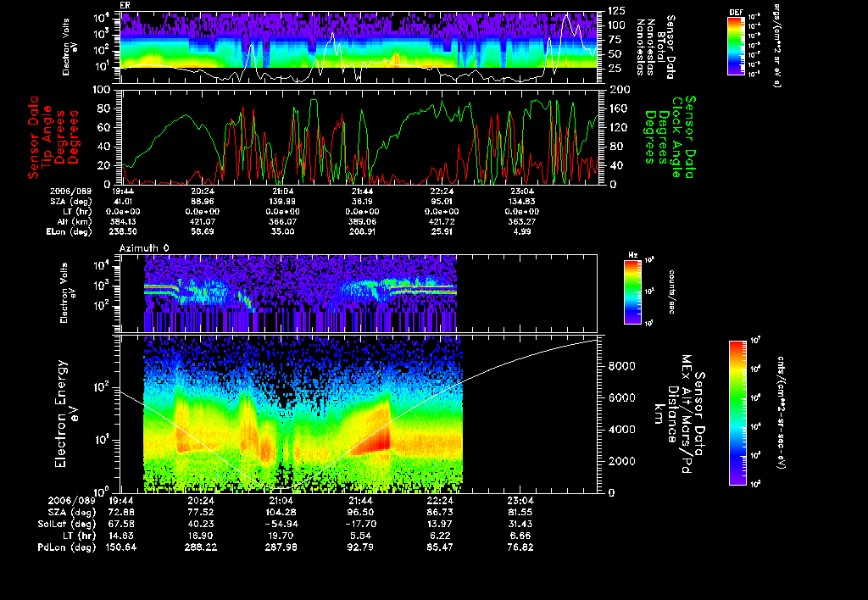Click the DEF color scale bar
Screen dimensions: 868x600
pos(736,46)
